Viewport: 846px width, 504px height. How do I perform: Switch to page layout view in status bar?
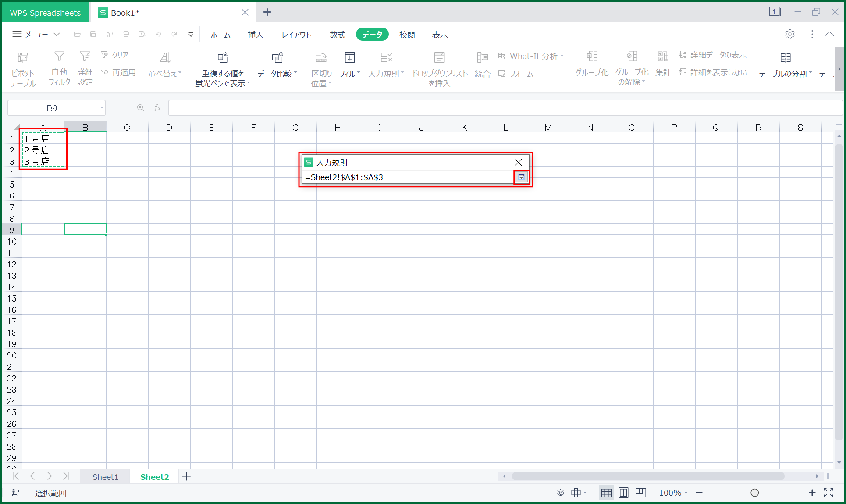tap(623, 493)
